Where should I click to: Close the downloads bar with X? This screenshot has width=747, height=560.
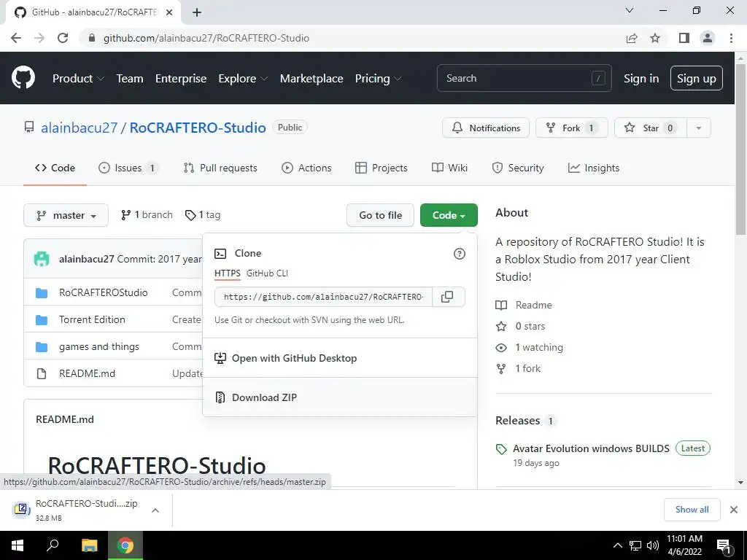click(734, 510)
